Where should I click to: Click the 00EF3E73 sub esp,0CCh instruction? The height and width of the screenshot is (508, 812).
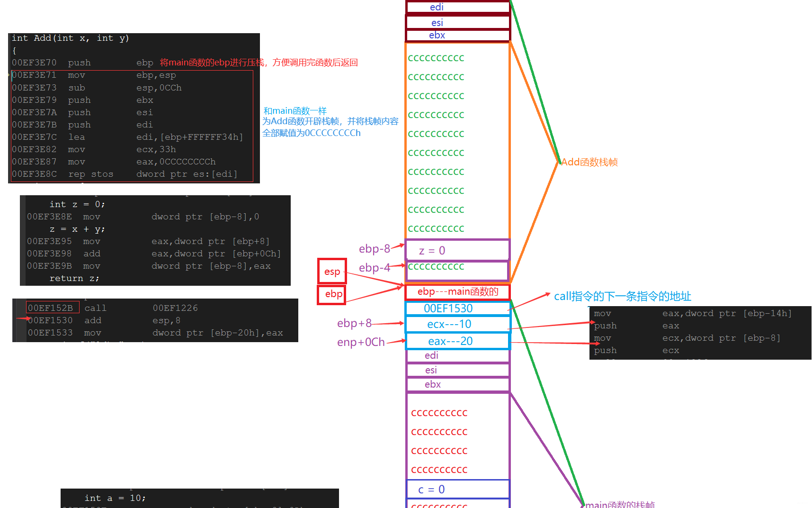tap(97, 88)
